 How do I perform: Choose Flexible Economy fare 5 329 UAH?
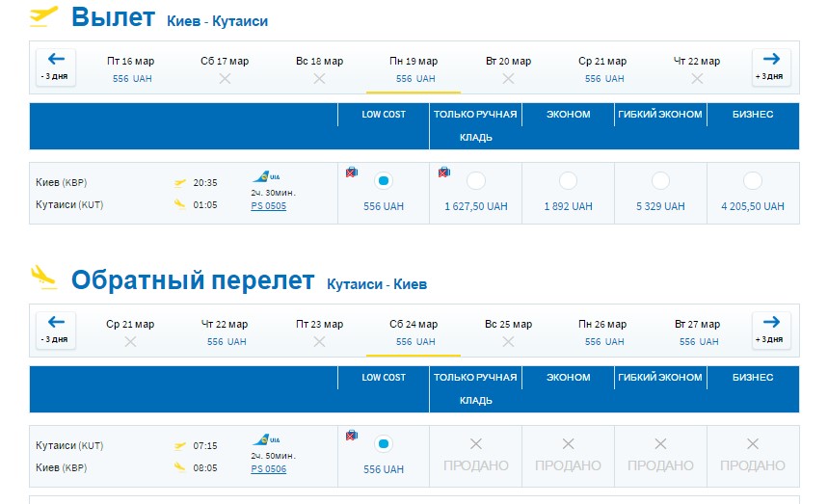(660, 181)
